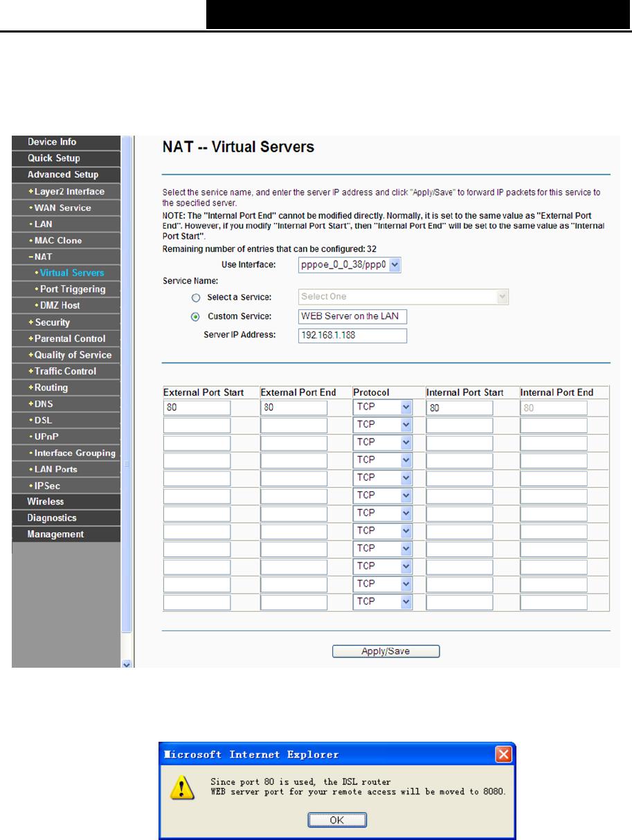The height and width of the screenshot is (840, 632).
Task: Click the Custom Service name text field
Action: (352, 316)
